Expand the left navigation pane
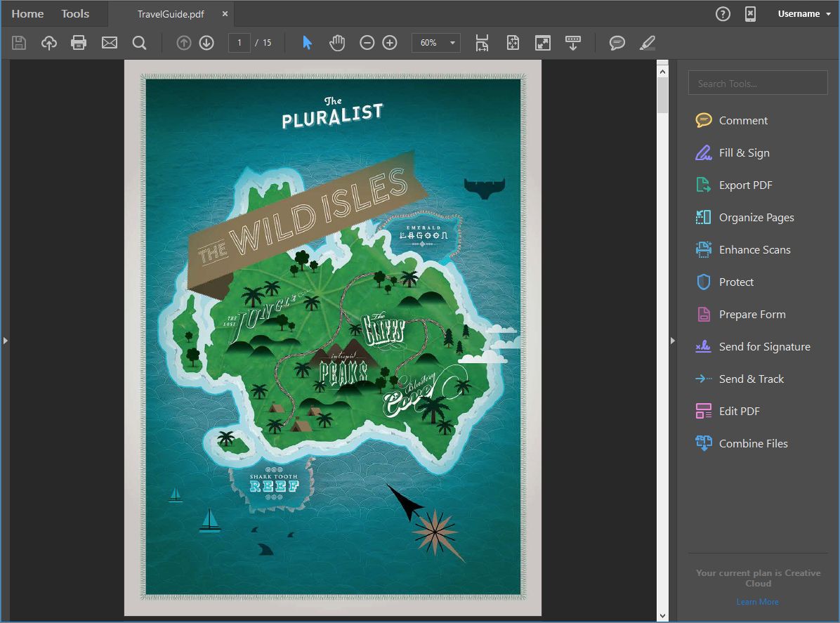This screenshot has height=623, width=840. coord(5,341)
